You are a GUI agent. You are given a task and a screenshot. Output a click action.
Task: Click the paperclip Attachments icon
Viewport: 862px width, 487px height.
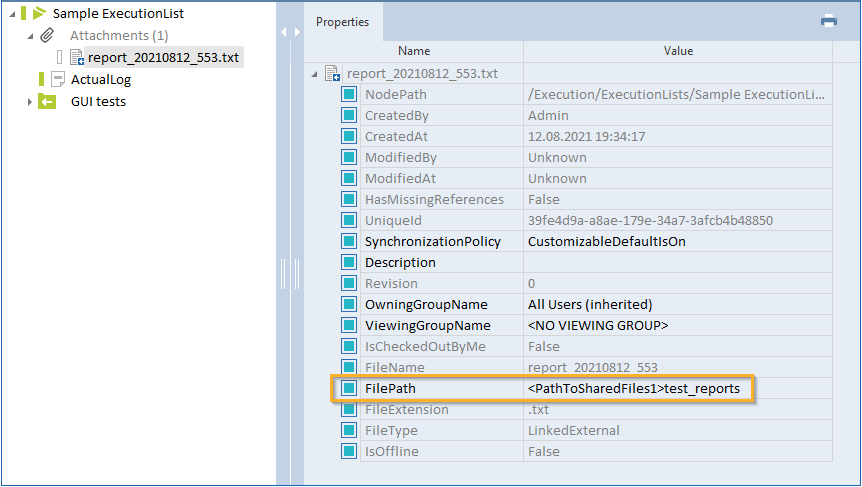point(47,36)
